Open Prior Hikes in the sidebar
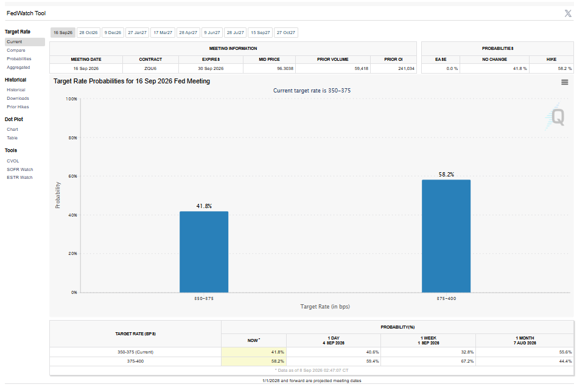The image size is (588, 387). coord(18,107)
